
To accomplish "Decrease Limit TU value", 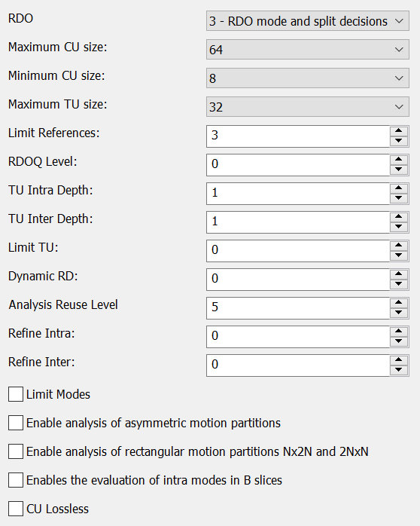I will [x=399, y=255].
